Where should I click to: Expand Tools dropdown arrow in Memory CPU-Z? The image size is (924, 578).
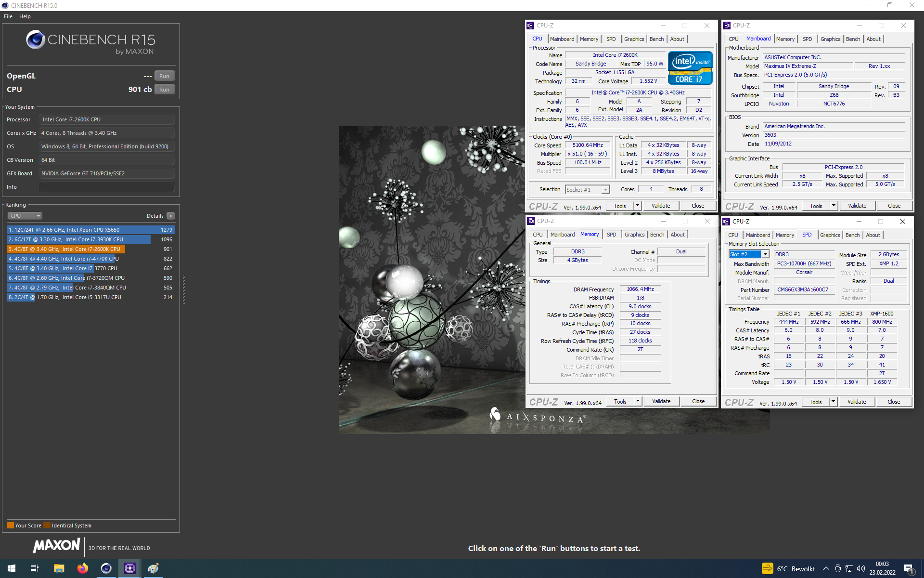pyautogui.click(x=638, y=401)
